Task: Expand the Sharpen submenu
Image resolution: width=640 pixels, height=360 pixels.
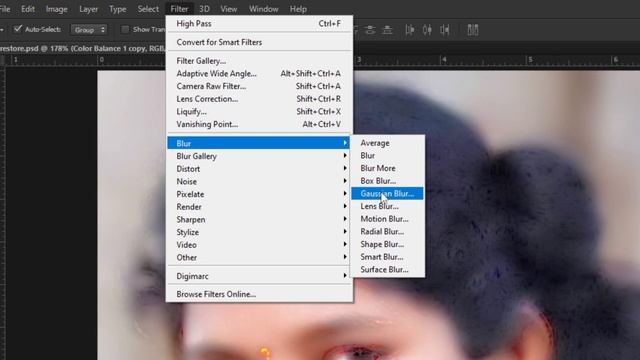Action: (259, 219)
